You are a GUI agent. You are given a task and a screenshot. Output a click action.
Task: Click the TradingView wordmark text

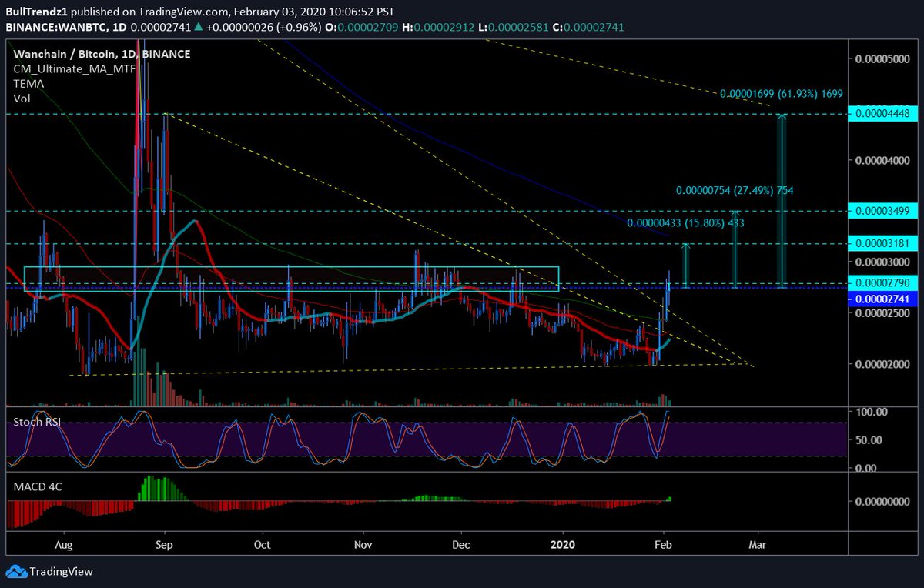coord(62,572)
